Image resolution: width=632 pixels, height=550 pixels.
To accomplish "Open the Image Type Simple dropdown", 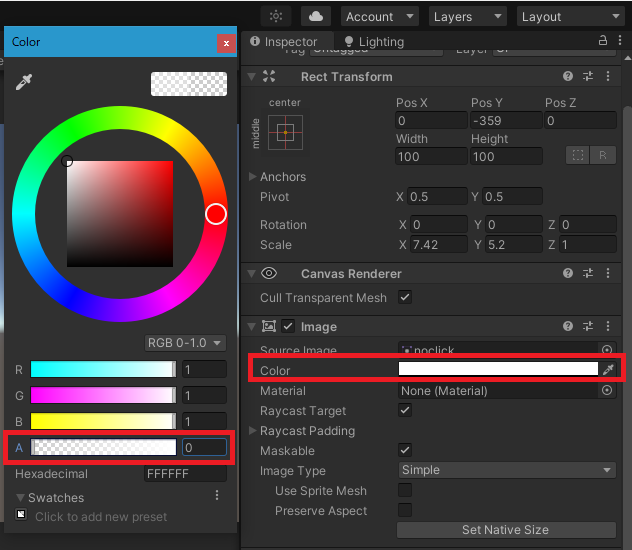I will click(507, 470).
